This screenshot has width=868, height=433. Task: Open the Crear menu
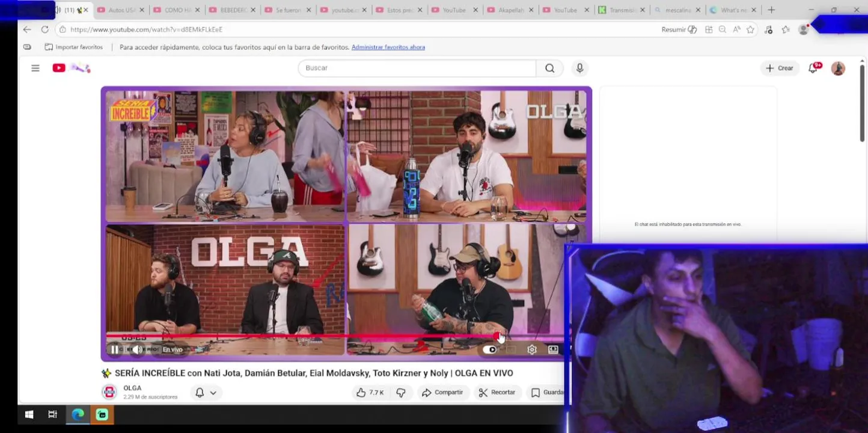click(780, 68)
